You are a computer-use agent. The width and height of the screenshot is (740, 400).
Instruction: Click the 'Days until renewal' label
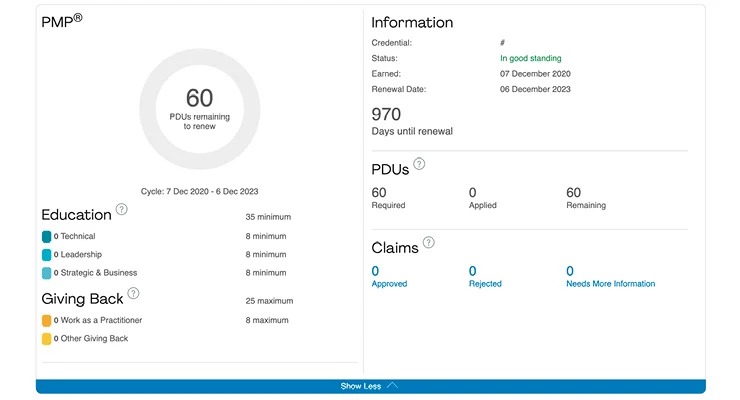[412, 131]
